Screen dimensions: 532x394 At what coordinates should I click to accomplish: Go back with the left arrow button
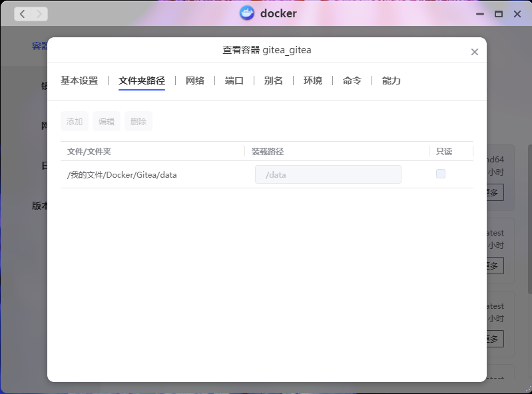click(x=23, y=14)
